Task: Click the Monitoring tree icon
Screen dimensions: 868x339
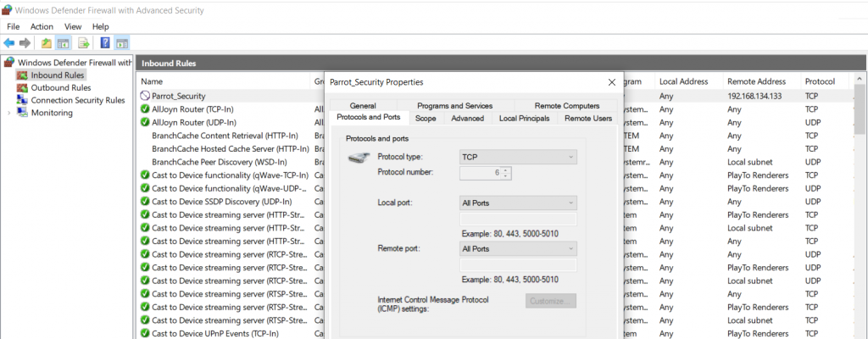Action: tap(22, 113)
